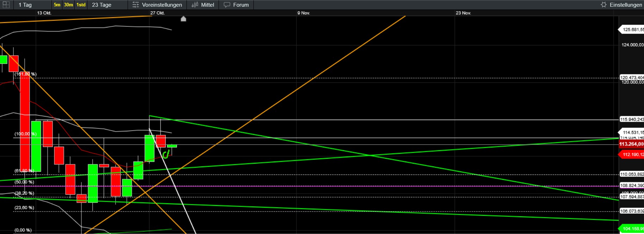Open the Forum tab
Viewport: 644px width, 234px height.
point(241,5)
